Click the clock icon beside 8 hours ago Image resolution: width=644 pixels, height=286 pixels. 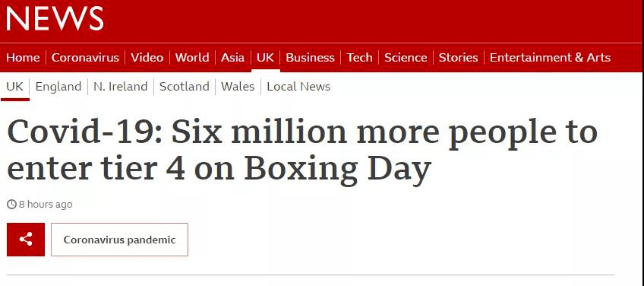tap(12, 204)
